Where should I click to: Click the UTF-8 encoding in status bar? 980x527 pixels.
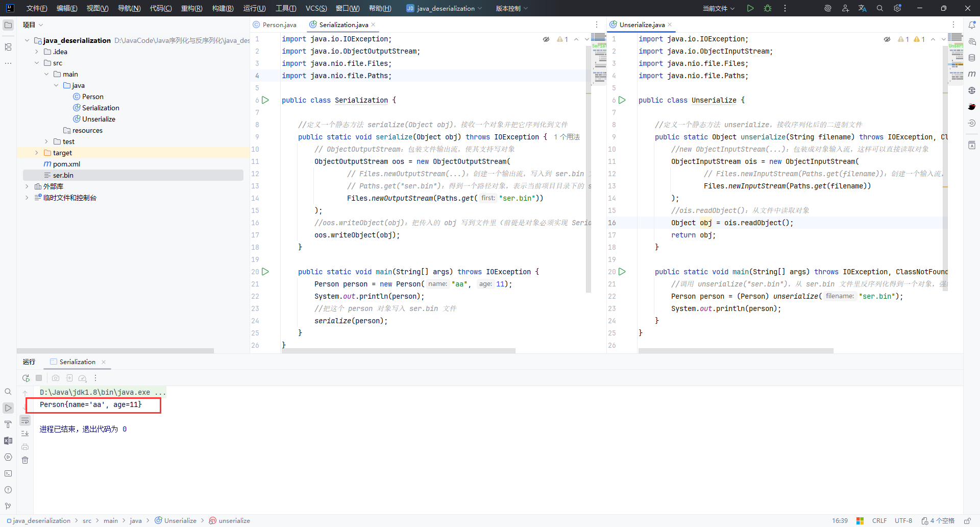[x=903, y=520]
